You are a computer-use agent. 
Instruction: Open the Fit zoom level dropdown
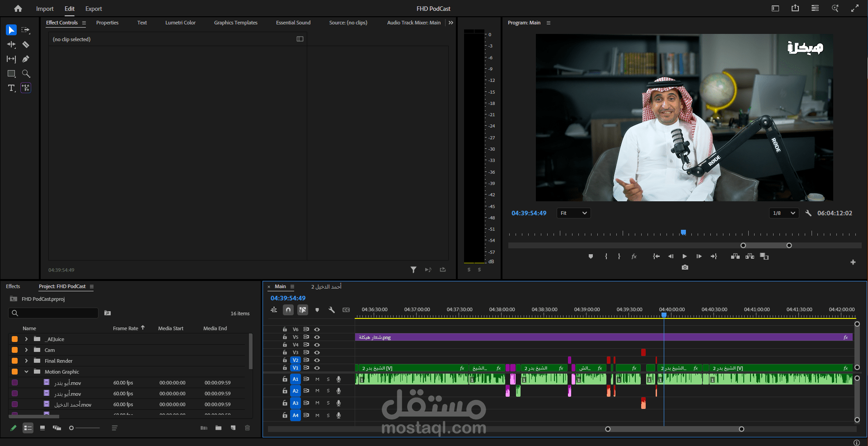tap(573, 213)
